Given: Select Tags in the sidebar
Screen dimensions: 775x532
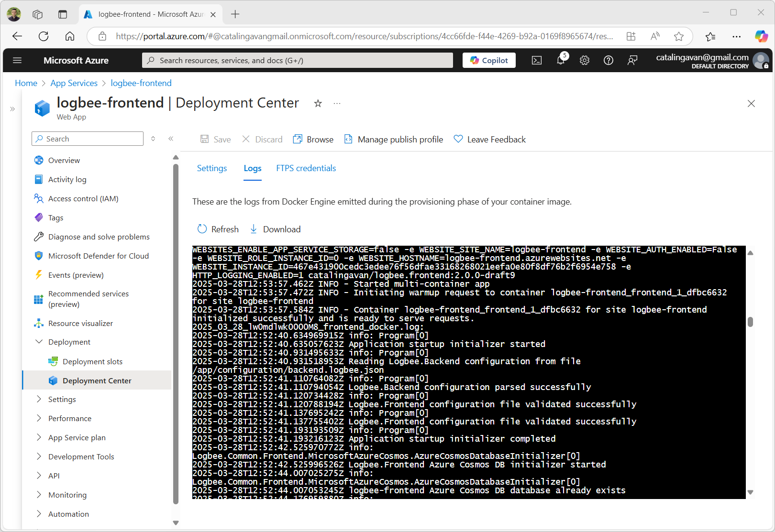Looking at the screenshot, I should (x=55, y=217).
